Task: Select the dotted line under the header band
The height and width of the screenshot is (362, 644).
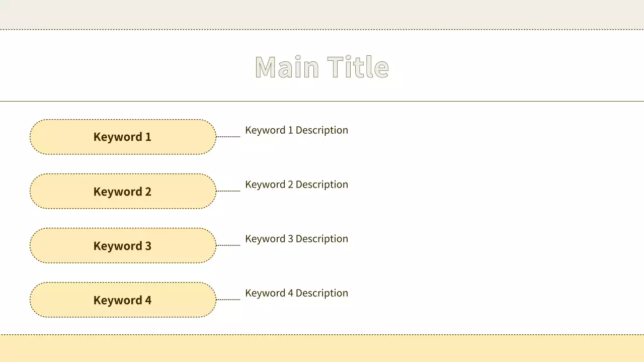Action: [322, 30]
